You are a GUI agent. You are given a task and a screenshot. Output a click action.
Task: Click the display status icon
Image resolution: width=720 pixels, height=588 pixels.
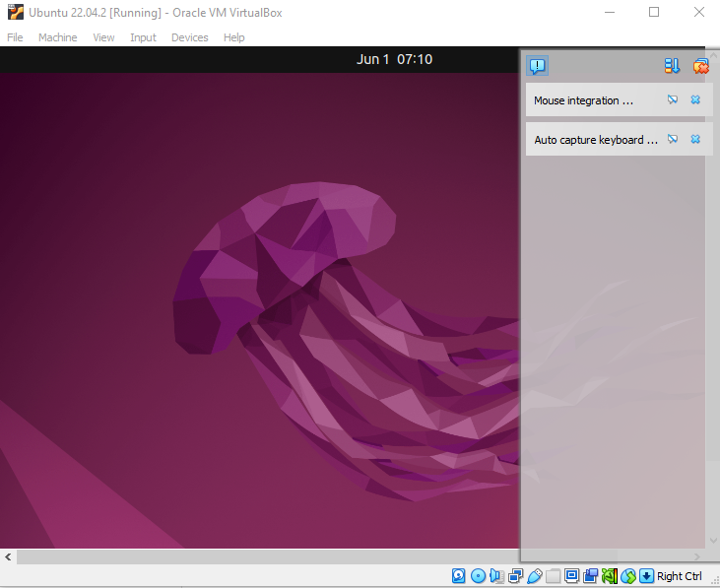571,575
